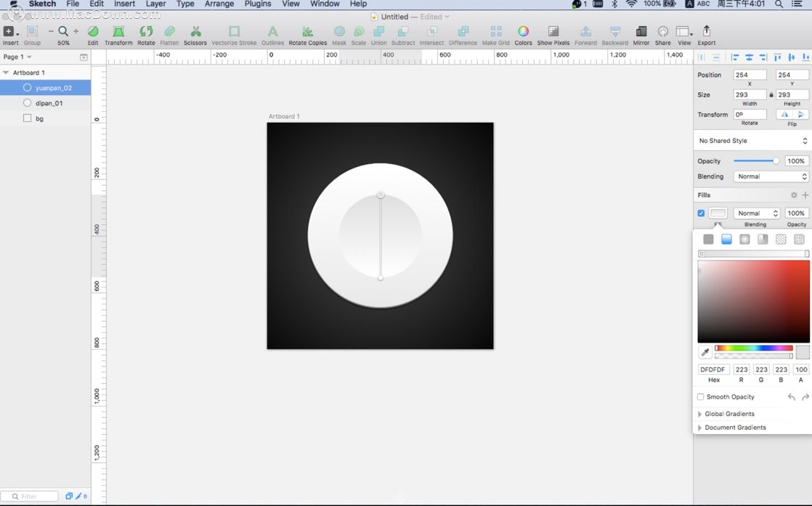Click the Forward arrange icon

coord(585,32)
